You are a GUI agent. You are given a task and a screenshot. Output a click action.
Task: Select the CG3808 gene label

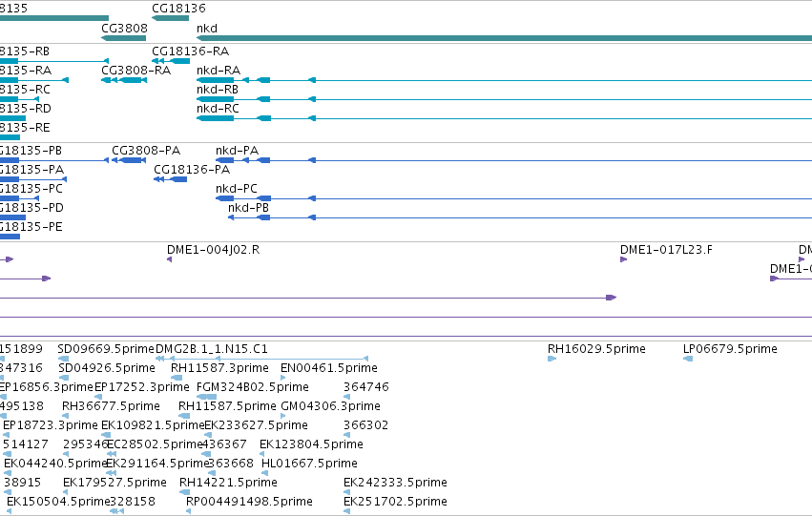point(124,28)
